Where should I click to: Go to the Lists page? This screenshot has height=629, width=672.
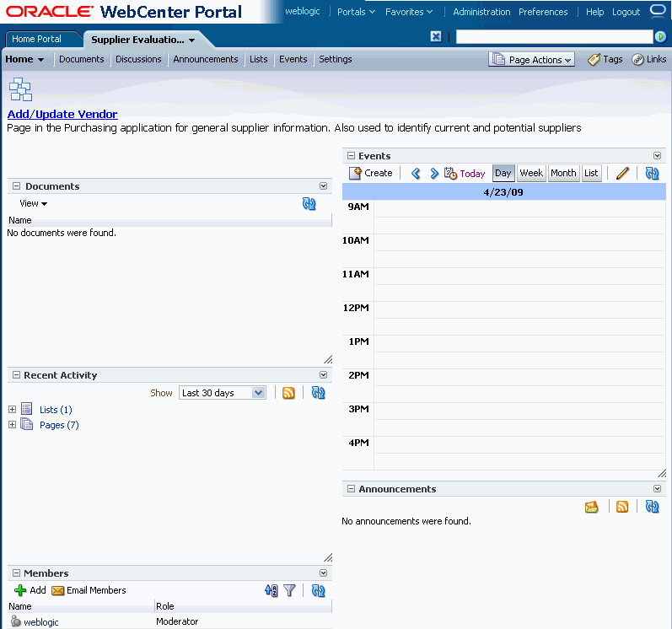pyautogui.click(x=258, y=59)
